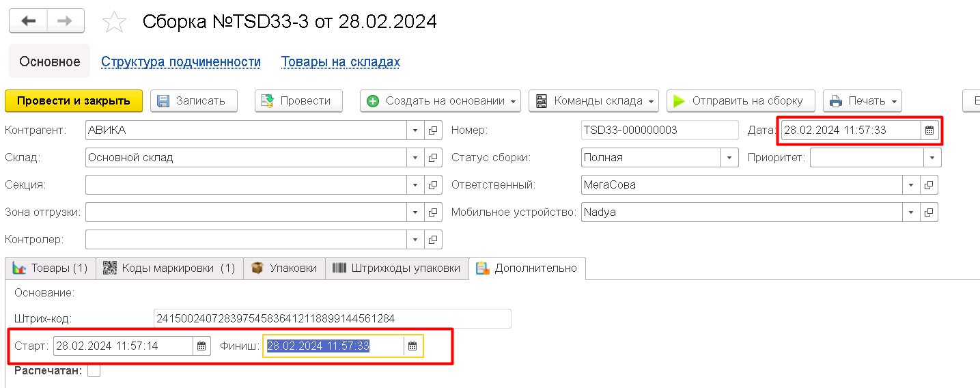Screen dimensions: 980x388
Task: Click the favorites star icon
Action: click(114, 22)
